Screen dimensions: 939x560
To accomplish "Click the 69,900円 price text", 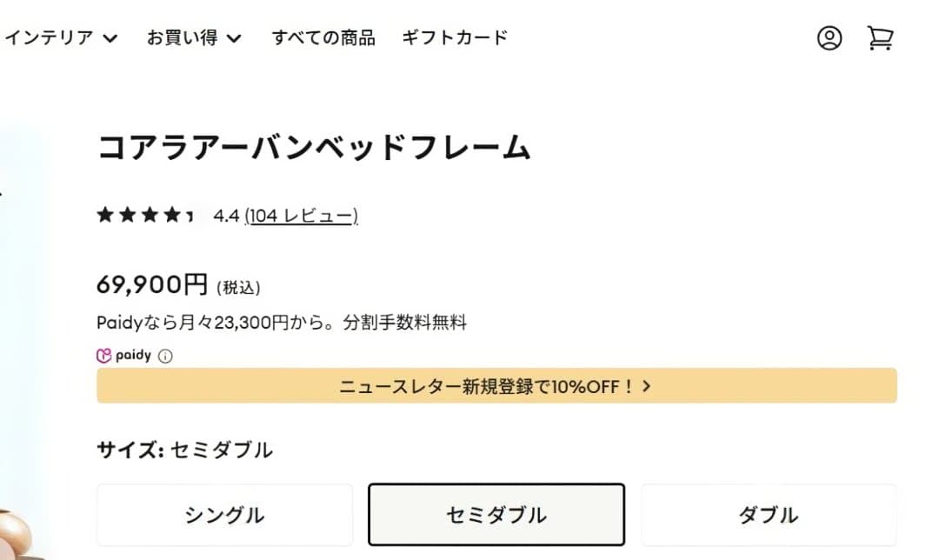I will [152, 284].
